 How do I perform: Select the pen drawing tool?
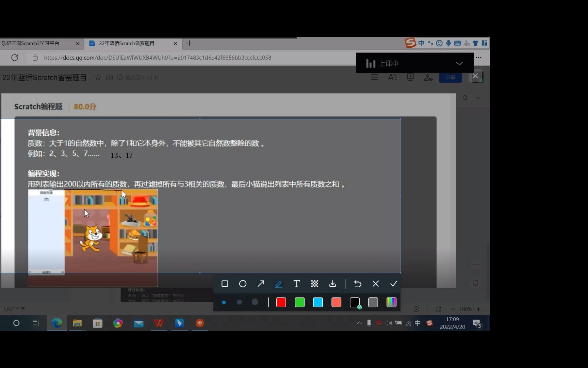(279, 284)
